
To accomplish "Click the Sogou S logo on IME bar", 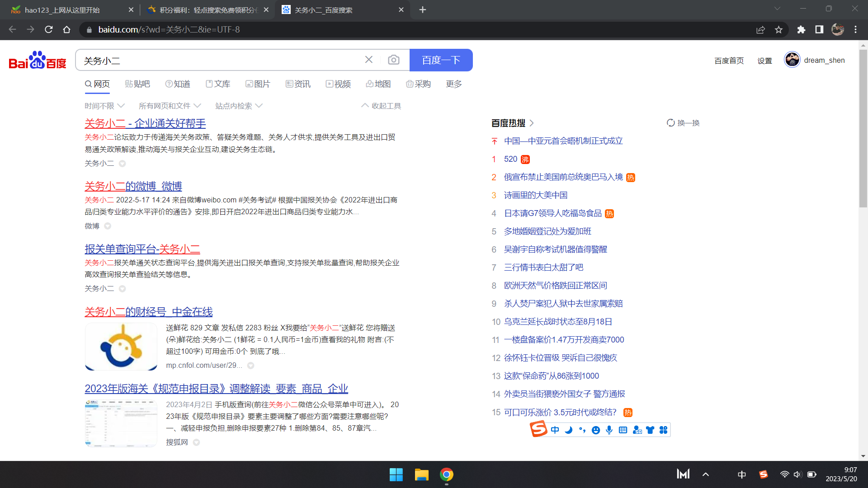I will [x=538, y=428].
